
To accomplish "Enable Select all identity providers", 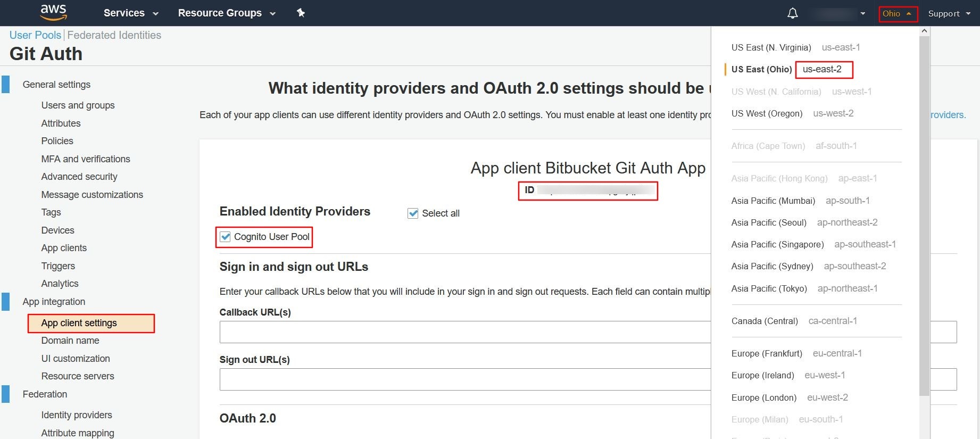I will (x=413, y=213).
